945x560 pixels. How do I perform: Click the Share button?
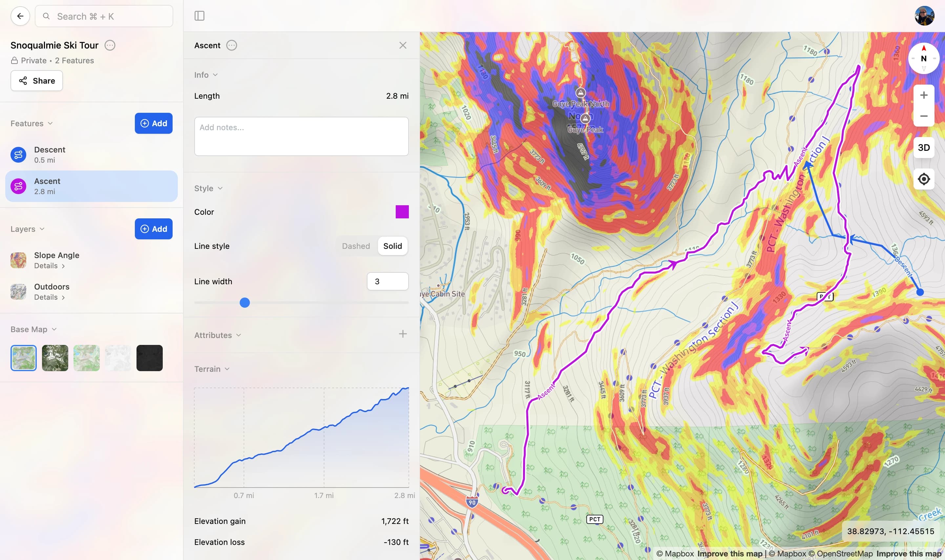[37, 81]
